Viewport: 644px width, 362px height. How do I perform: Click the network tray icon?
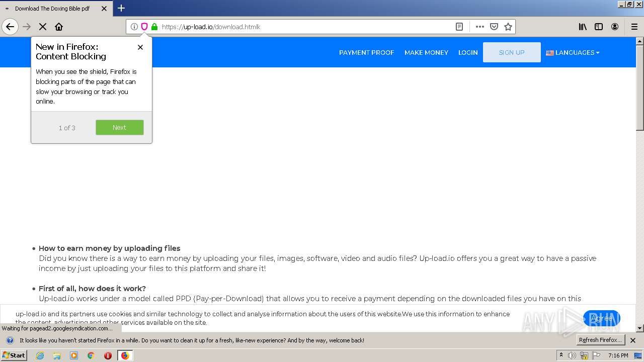pyautogui.click(x=584, y=355)
